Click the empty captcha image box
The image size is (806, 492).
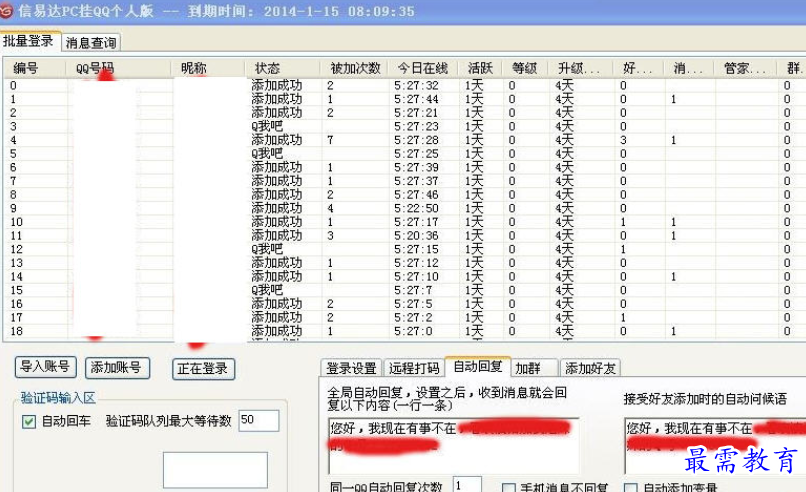pyautogui.click(x=215, y=470)
